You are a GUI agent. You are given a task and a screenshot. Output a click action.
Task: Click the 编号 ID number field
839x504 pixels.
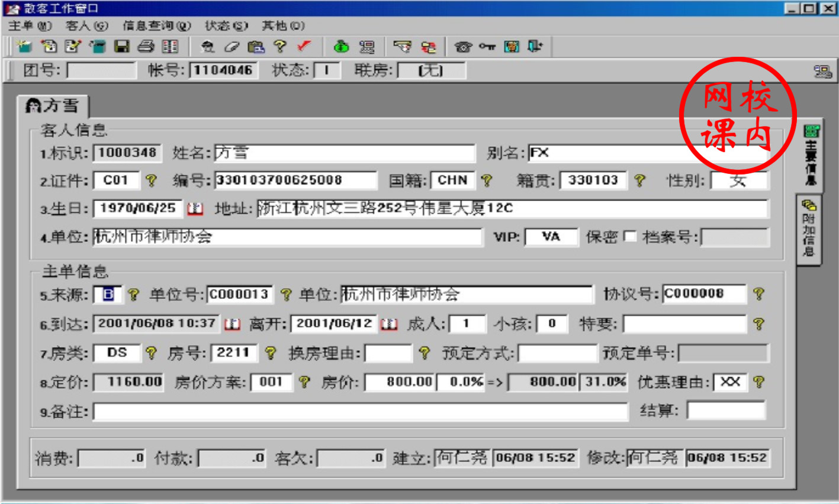click(295, 180)
